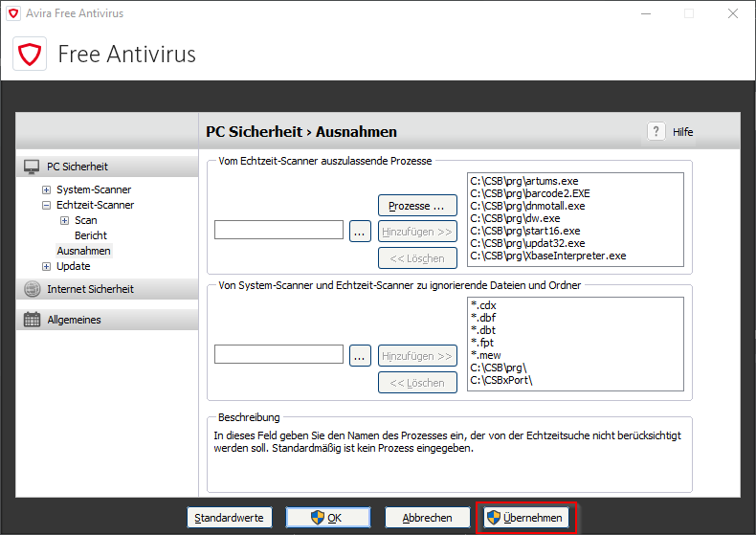This screenshot has width=756, height=535.
Task: Select C:\CSB\prg\artums.exe entry
Action: point(524,181)
